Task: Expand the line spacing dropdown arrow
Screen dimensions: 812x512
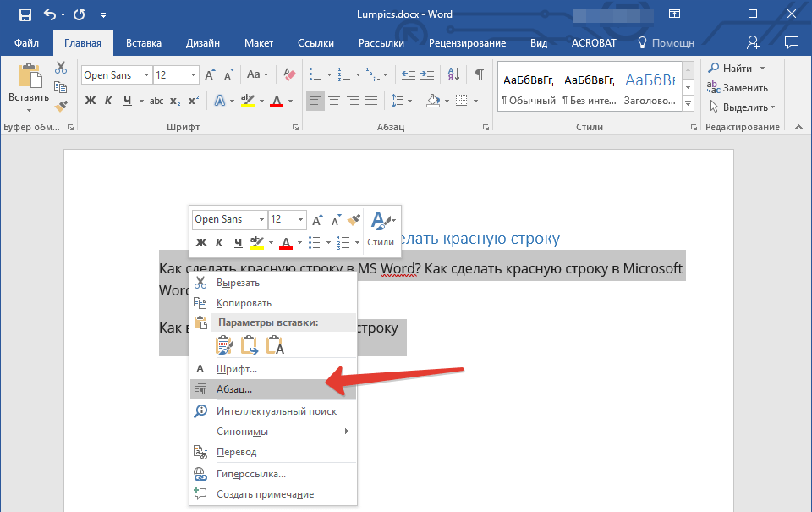Action: click(410, 101)
